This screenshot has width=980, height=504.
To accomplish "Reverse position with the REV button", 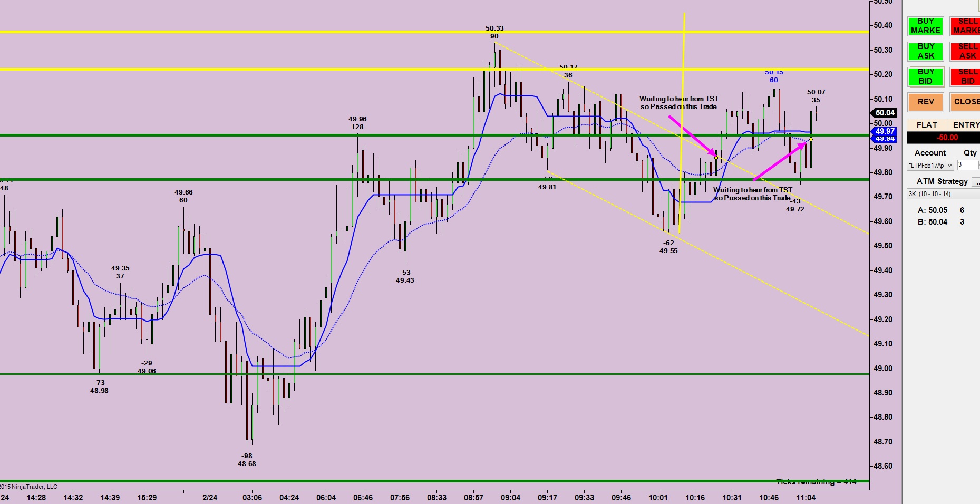I will click(x=925, y=102).
